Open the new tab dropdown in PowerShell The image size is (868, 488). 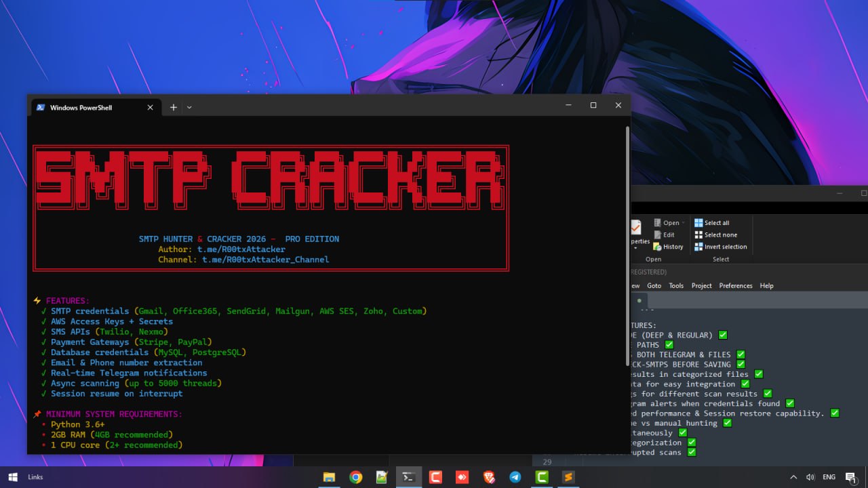[x=189, y=107]
